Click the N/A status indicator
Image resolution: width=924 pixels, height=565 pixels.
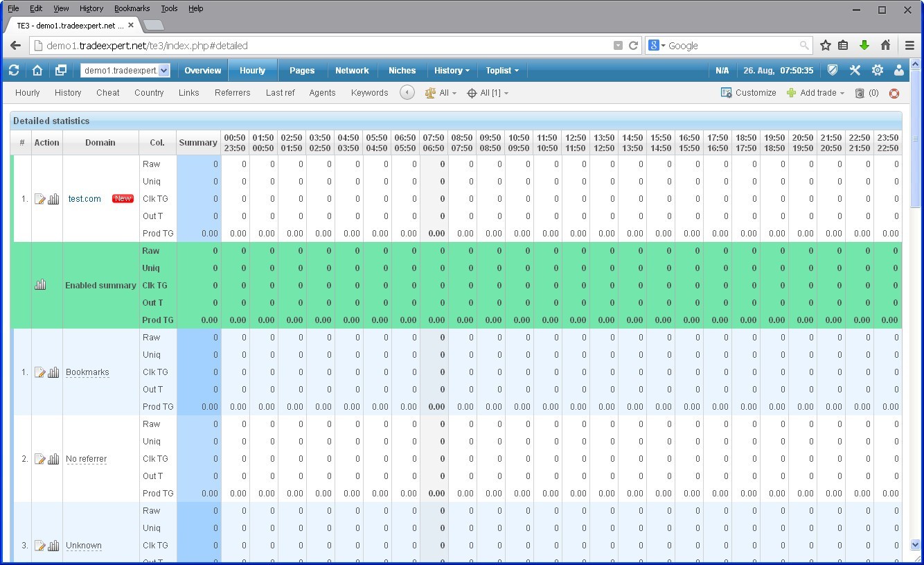(722, 71)
